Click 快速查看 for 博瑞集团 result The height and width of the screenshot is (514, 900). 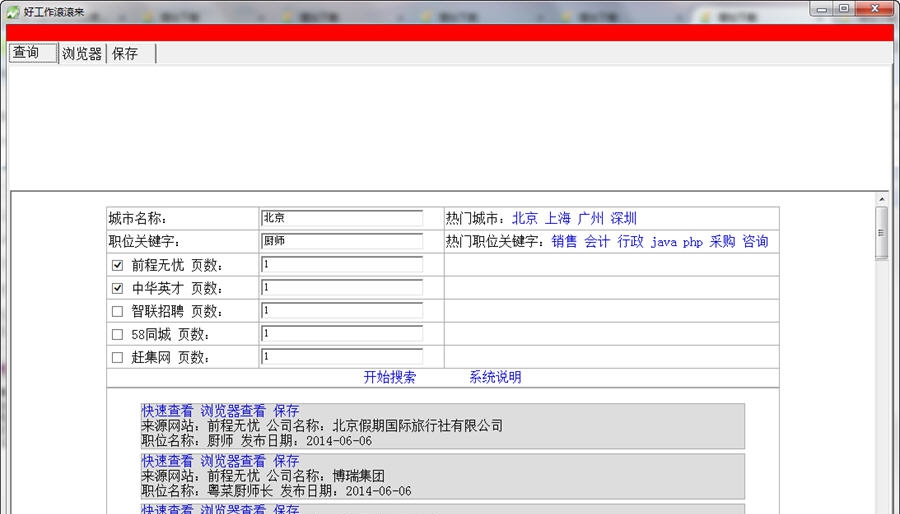pos(168,461)
